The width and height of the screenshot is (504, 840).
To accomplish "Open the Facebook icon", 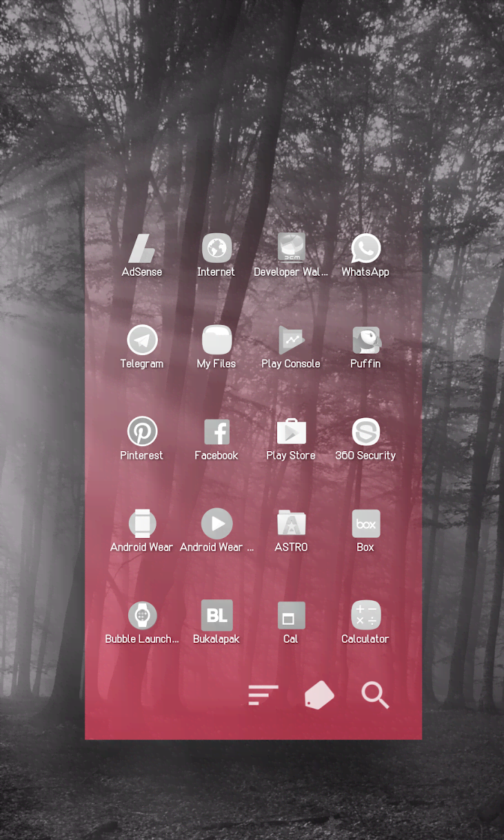I will pos(216,432).
